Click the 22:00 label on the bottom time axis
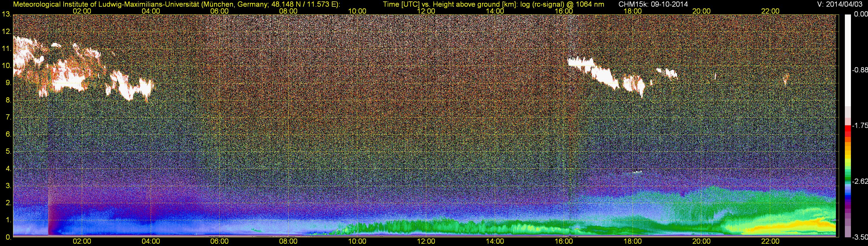 (x=770, y=241)
